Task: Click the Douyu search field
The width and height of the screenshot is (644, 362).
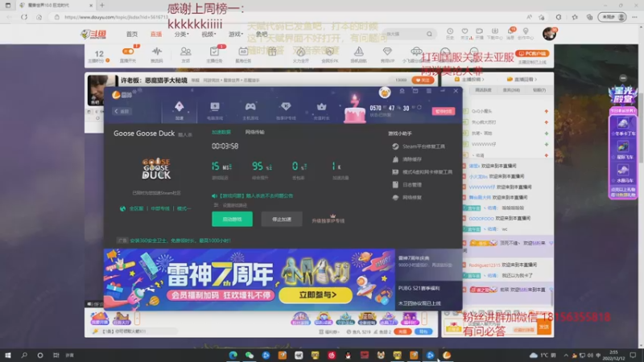Action: pyautogui.click(x=404, y=34)
